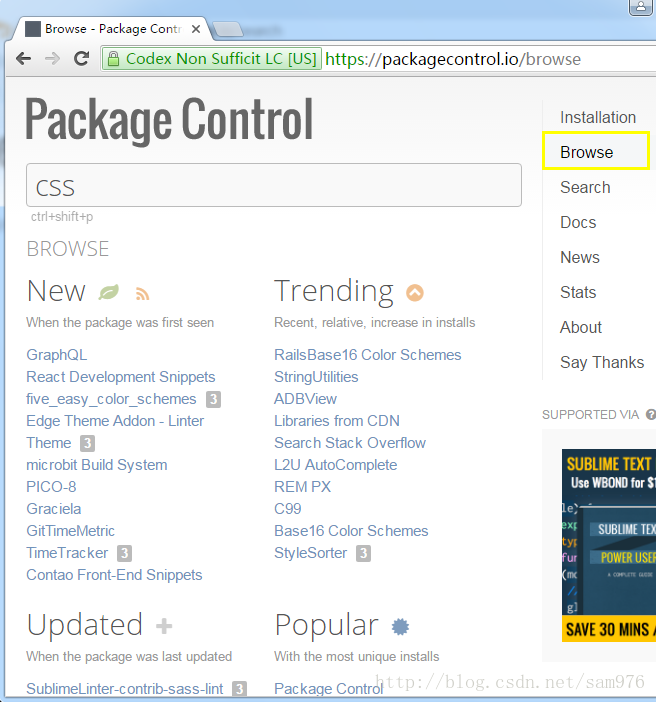
Task: Click the page favicon in the tab
Action: (33, 29)
